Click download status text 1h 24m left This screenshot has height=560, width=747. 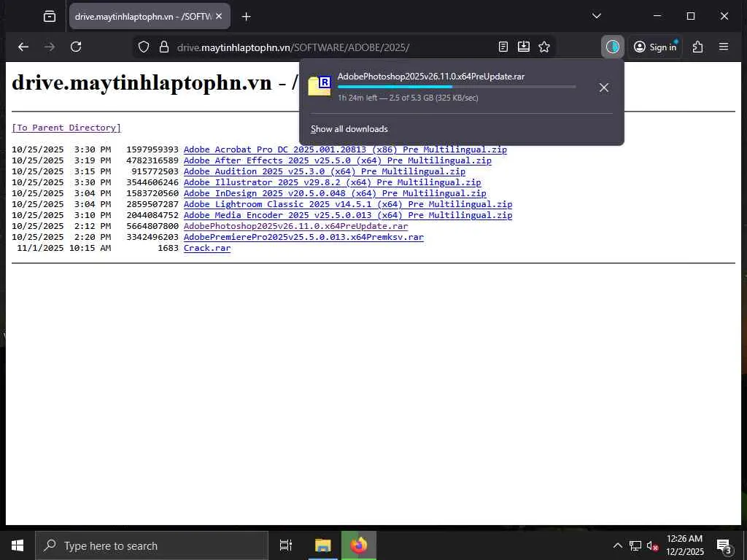click(357, 98)
